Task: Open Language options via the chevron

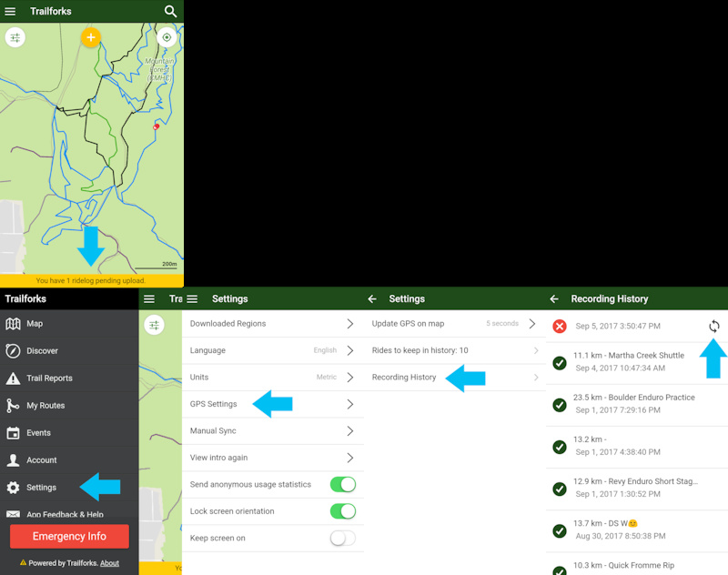Action: pos(350,350)
